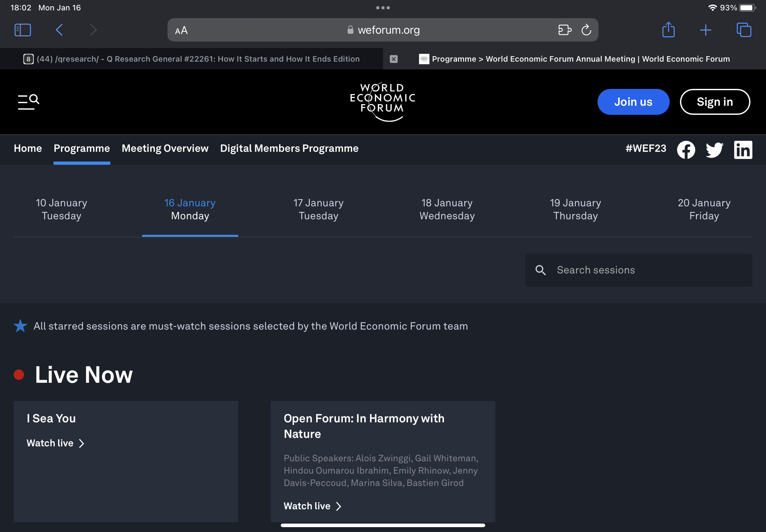766x532 pixels.
Task: Click the I Sea You session title
Action: [x=51, y=419]
